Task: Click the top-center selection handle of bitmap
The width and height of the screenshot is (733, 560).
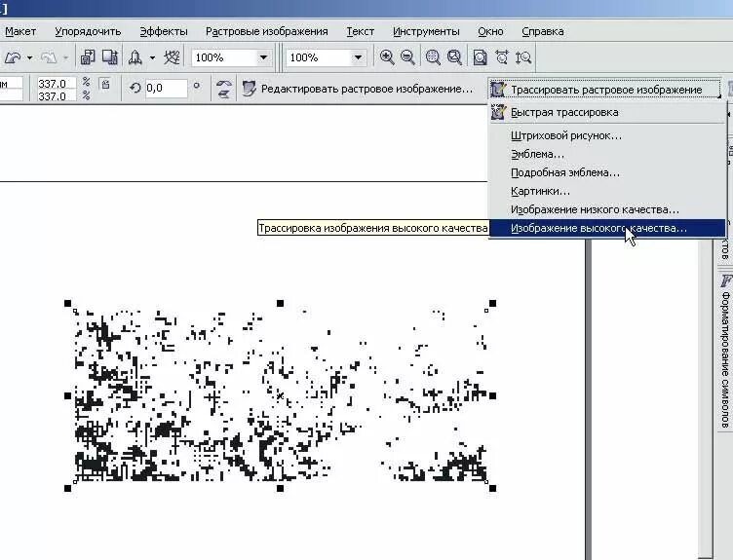Action: click(280, 304)
